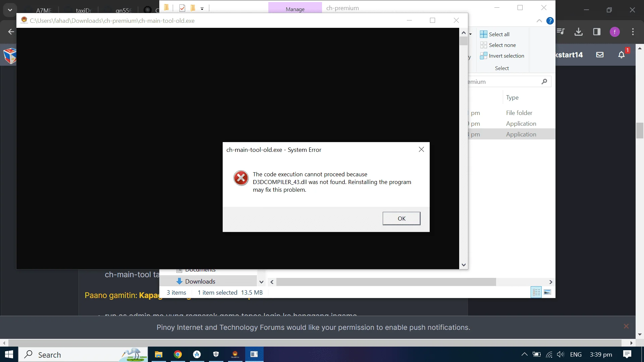Image resolution: width=644 pixels, height=362 pixels.
Task: Click the Explorer search magnifier icon
Action: tap(544, 81)
